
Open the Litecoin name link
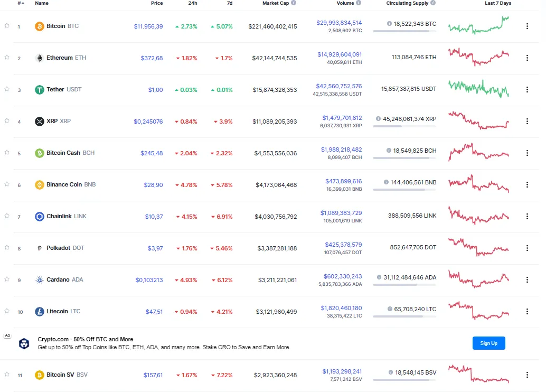[57, 311]
